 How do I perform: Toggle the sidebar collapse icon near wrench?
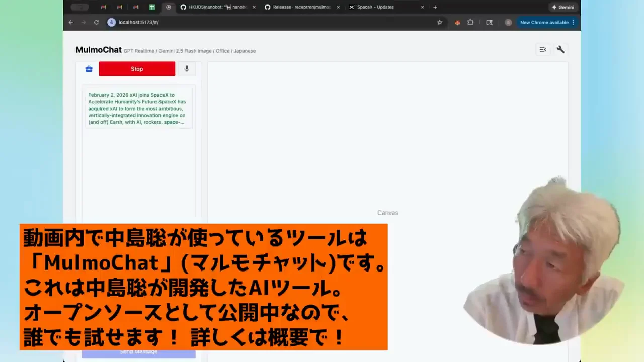point(543,49)
